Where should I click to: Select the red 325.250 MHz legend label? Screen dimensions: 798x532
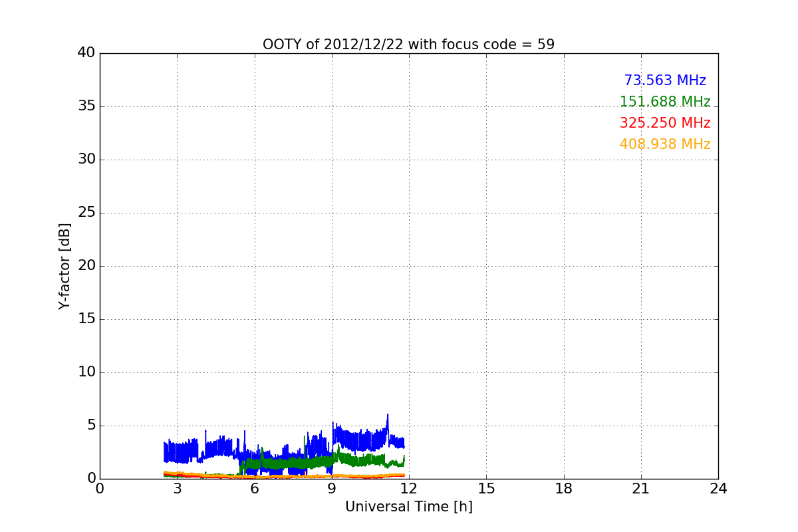click(665, 123)
